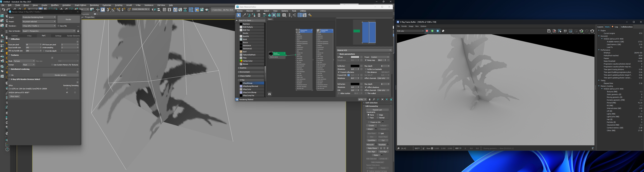Open the Render Setup teapot icon
Image resolution: width=644 pixels, height=172 pixels.
pyautogui.click(x=197, y=10)
